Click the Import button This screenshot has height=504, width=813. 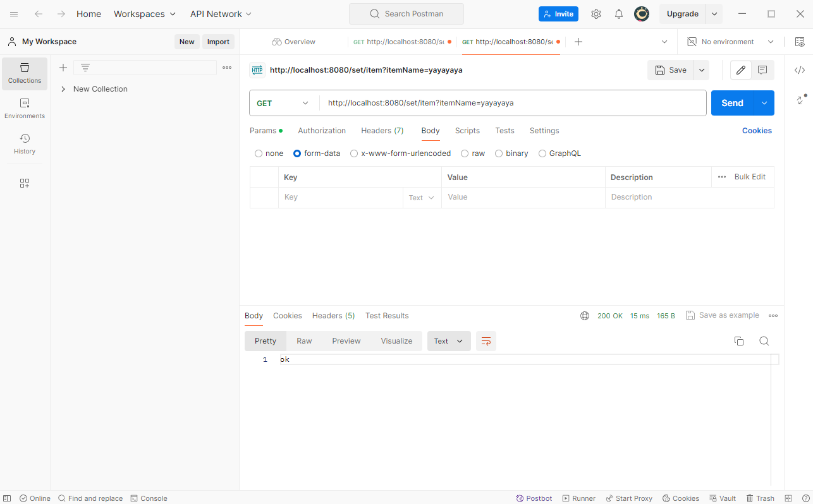click(218, 42)
